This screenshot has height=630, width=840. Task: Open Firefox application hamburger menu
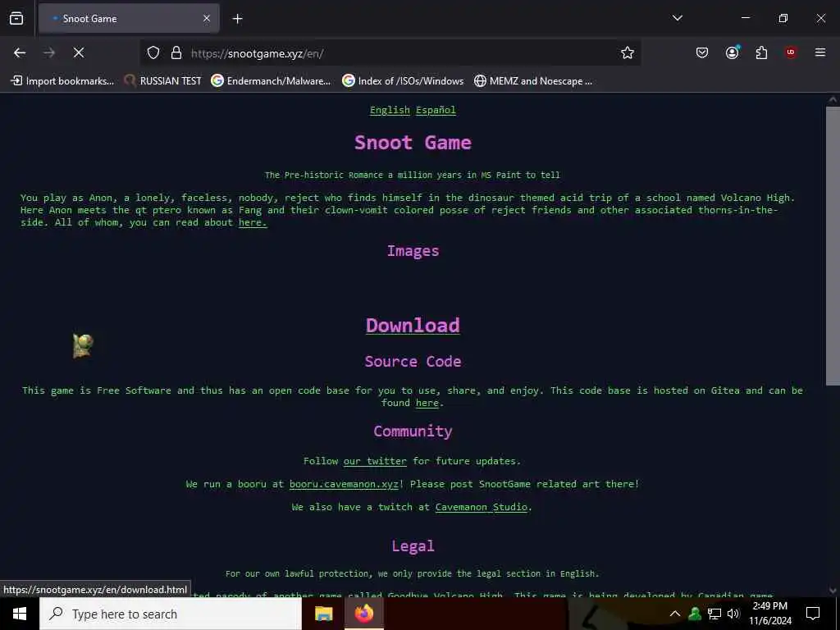820,52
